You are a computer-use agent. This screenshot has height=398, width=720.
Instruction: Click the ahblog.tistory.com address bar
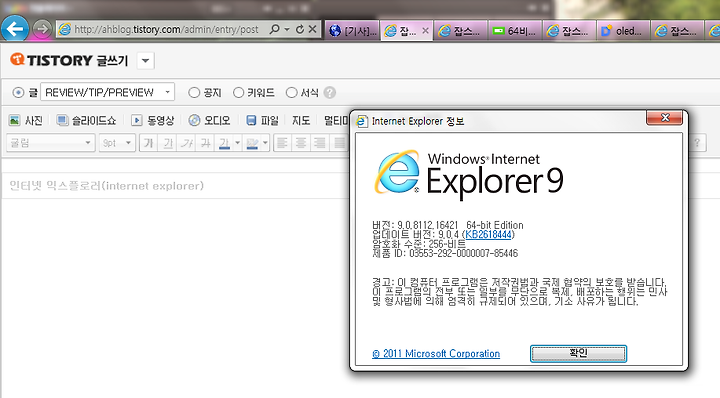(x=166, y=29)
